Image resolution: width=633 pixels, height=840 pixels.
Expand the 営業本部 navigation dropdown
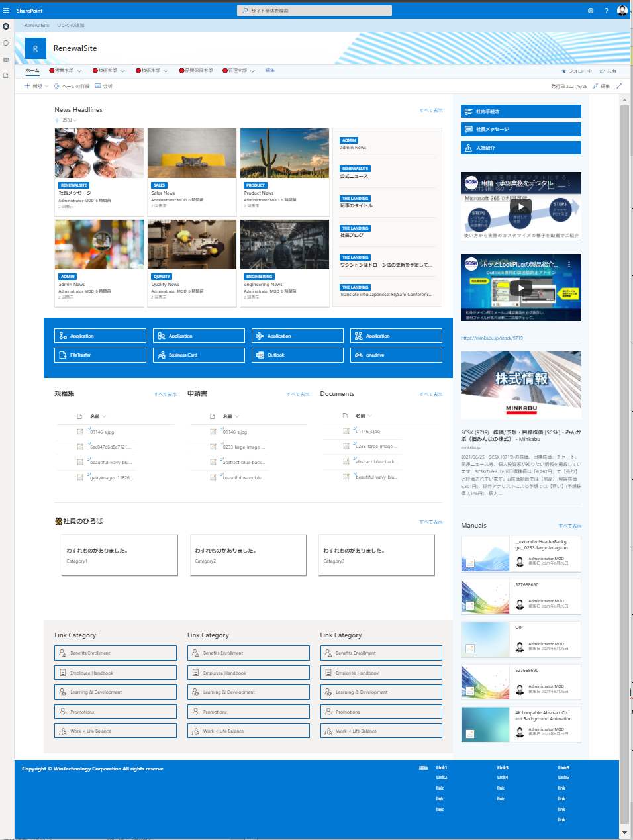(x=79, y=71)
